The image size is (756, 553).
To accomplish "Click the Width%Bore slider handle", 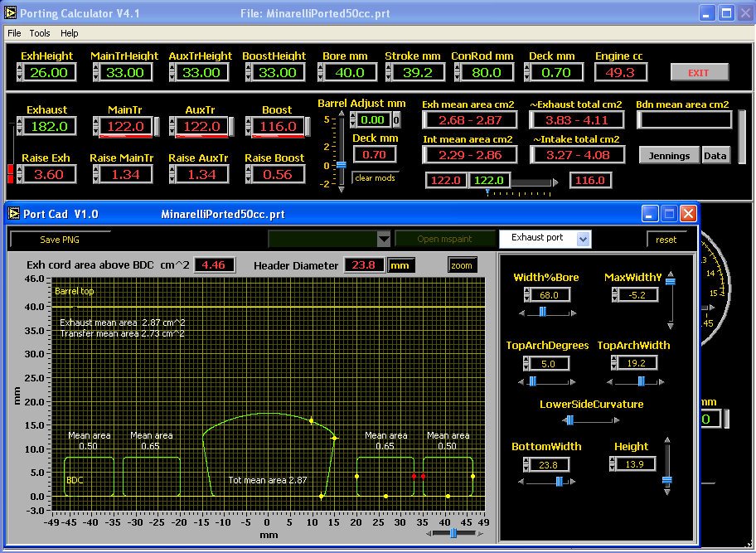I will [x=543, y=312].
